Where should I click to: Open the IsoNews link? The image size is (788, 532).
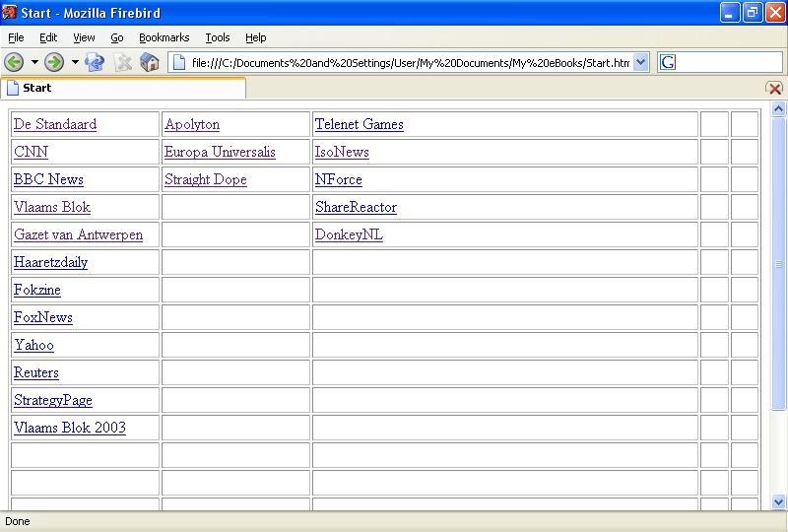coord(342,152)
